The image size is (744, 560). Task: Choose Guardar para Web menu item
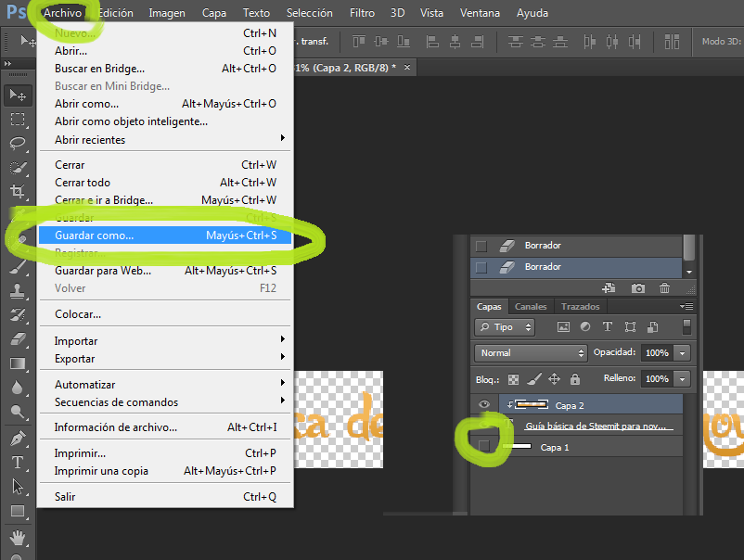click(164, 271)
